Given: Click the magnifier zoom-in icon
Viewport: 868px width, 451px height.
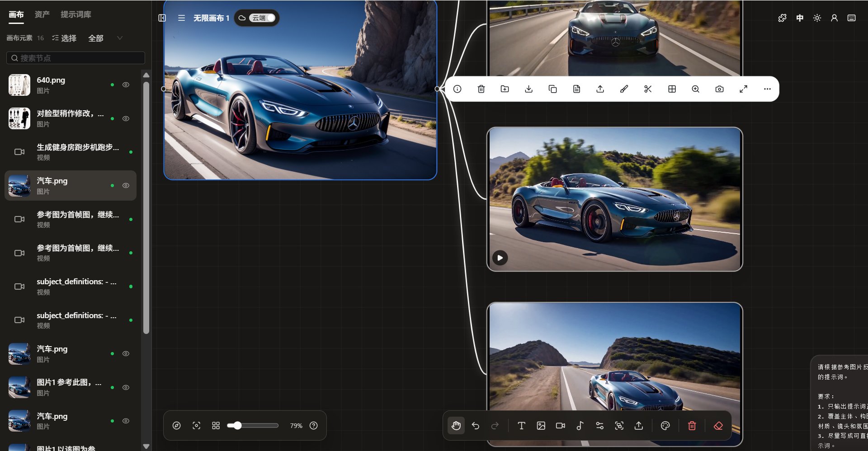Looking at the screenshot, I should click(696, 89).
